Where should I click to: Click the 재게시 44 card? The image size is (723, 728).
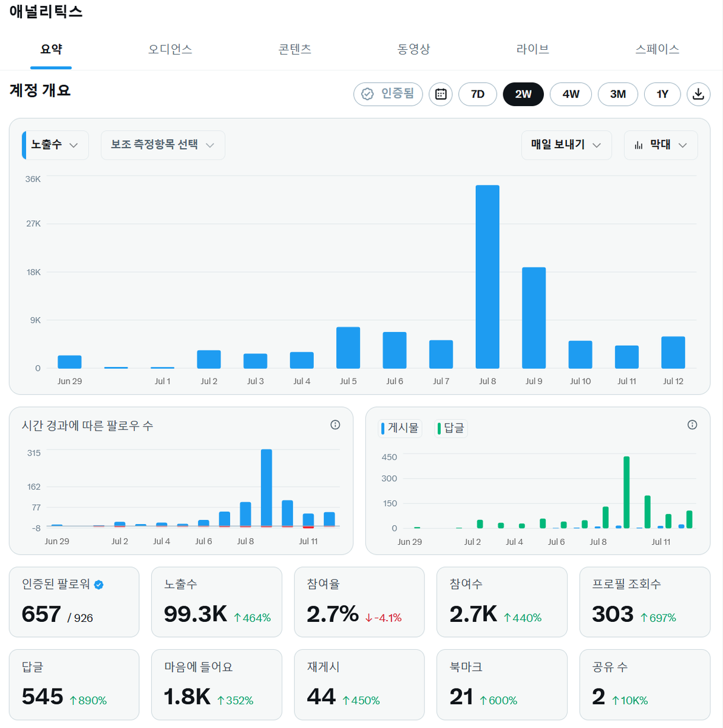[x=359, y=684]
